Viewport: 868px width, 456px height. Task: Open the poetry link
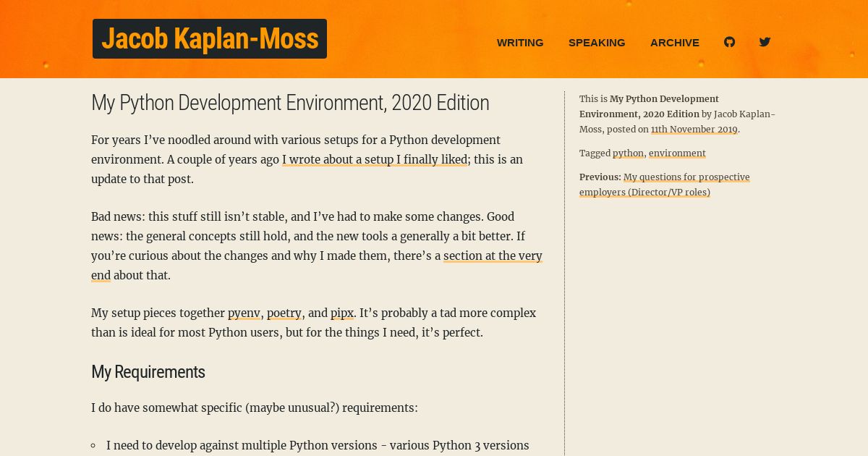(x=284, y=313)
